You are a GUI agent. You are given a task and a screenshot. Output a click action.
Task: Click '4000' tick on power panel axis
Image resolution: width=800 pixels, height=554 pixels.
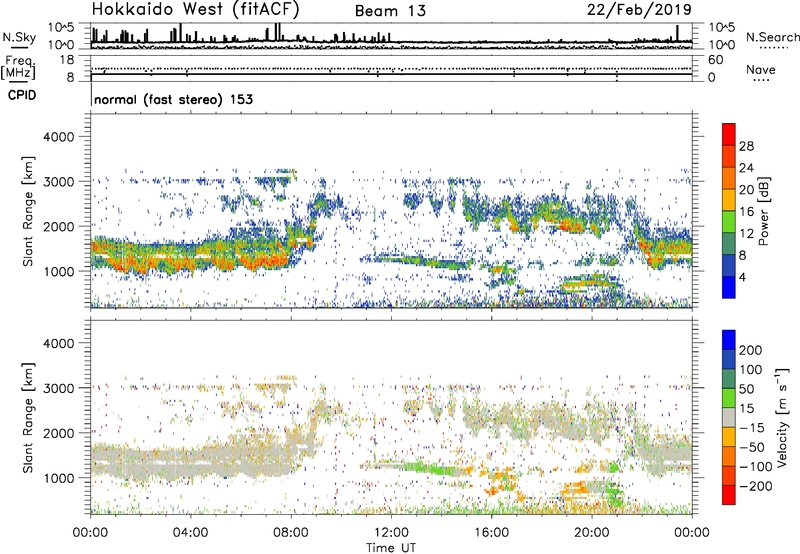tap(58, 137)
